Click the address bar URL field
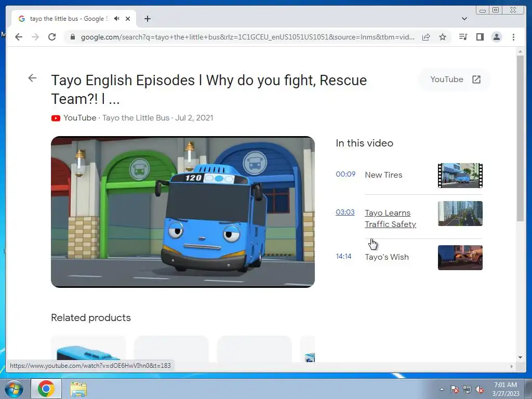532x399 pixels. click(x=247, y=37)
